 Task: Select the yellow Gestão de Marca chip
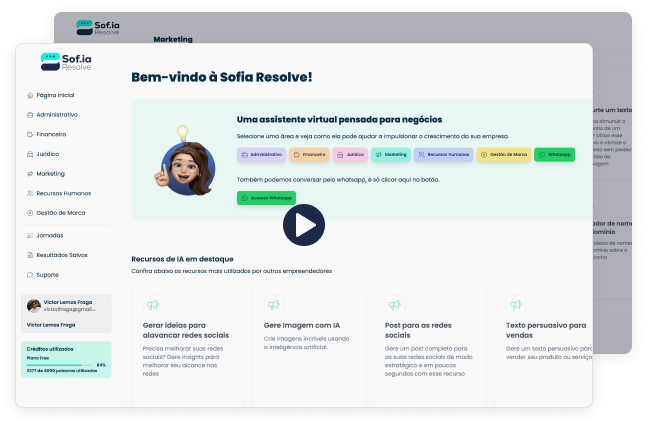click(503, 155)
